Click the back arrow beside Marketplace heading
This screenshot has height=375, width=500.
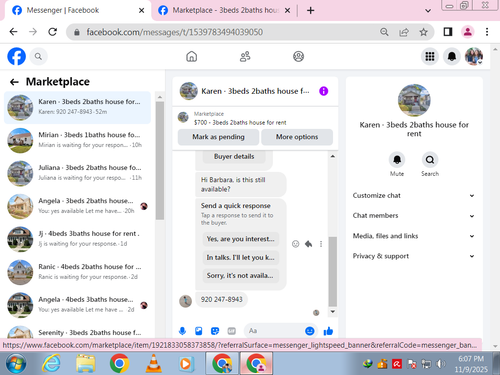(x=14, y=82)
